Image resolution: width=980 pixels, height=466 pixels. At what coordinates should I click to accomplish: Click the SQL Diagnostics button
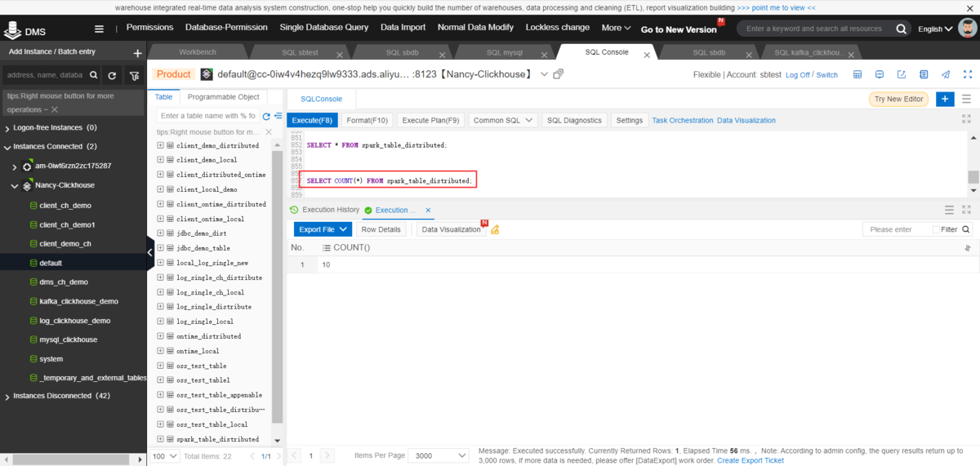[574, 120]
